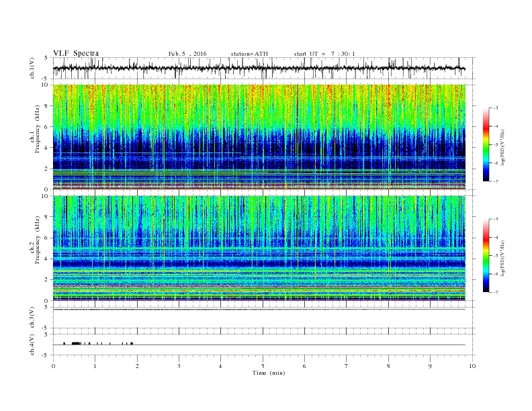
Task: Click the ch.1 PSD color bar
Action: pos(486,144)
